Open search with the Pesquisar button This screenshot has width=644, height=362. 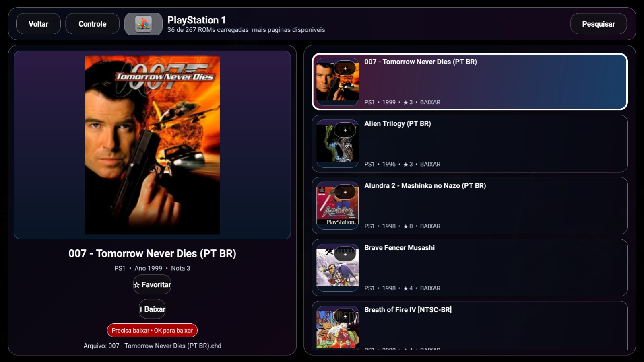tap(599, 24)
